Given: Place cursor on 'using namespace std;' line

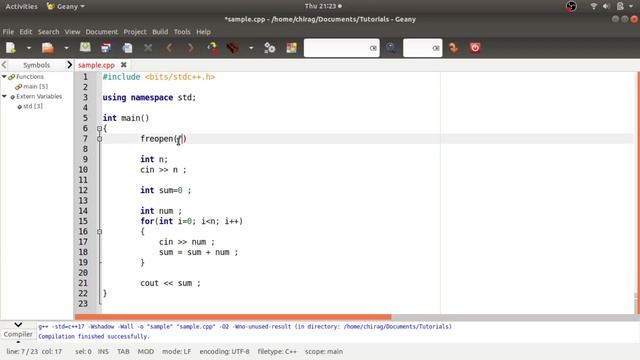Looking at the screenshot, I should pos(149,98).
